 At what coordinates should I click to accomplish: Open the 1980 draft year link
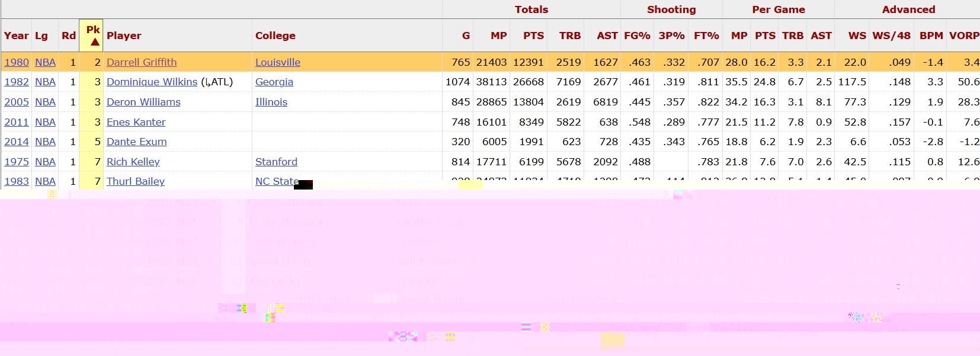(x=17, y=62)
